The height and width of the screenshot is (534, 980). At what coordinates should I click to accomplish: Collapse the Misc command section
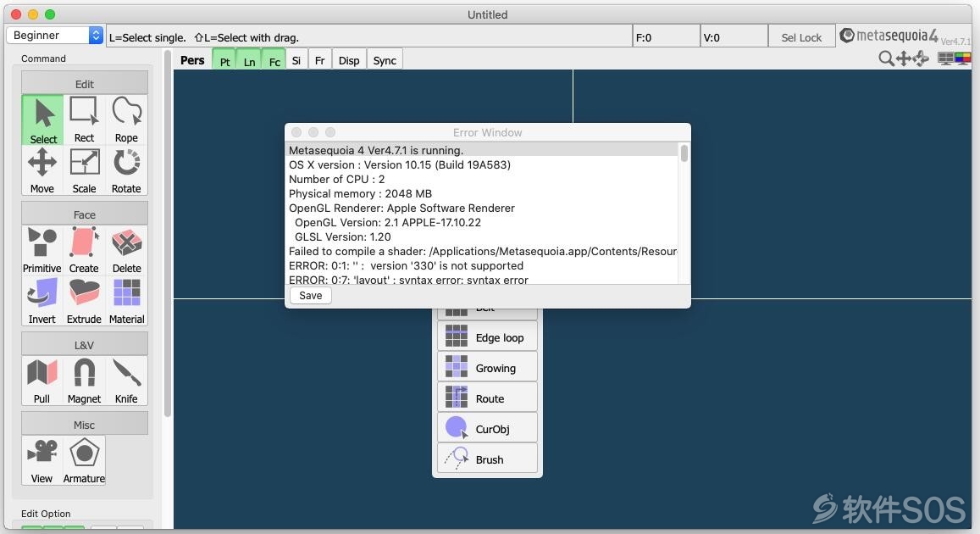tap(85, 425)
